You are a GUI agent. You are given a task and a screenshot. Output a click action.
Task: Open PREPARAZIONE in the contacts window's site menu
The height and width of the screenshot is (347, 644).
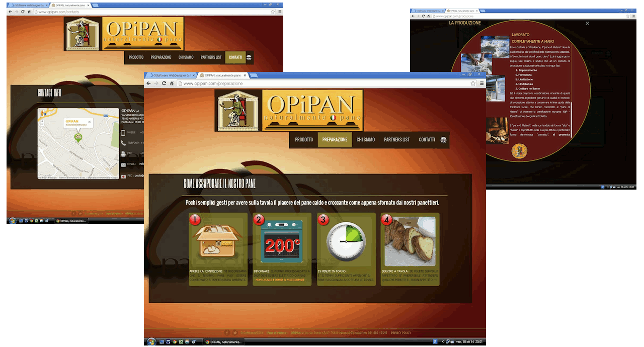161,57
